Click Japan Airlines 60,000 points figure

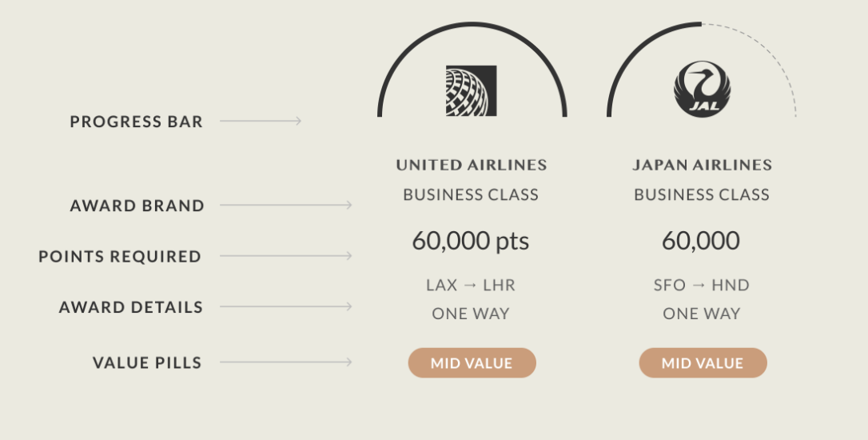coord(701,241)
